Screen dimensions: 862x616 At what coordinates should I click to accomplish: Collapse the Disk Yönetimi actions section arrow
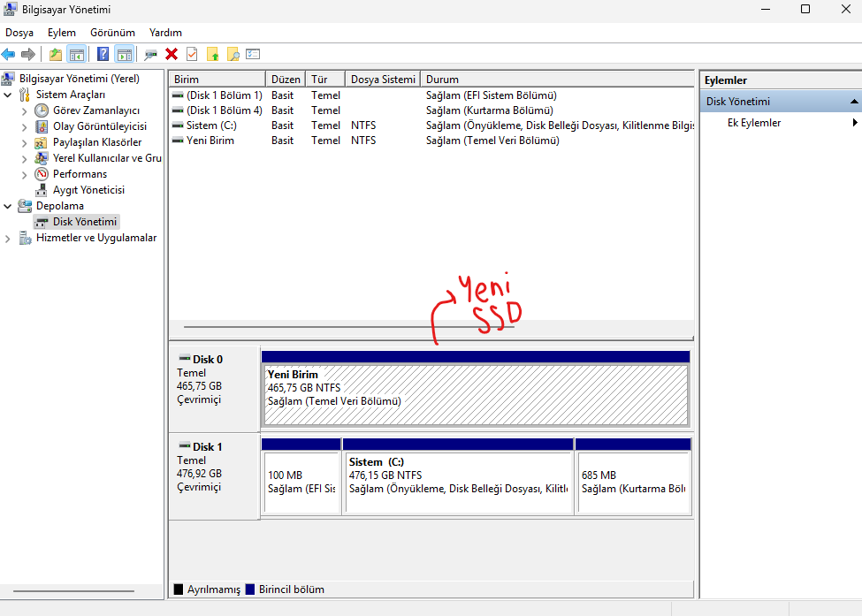tap(854, 102)
